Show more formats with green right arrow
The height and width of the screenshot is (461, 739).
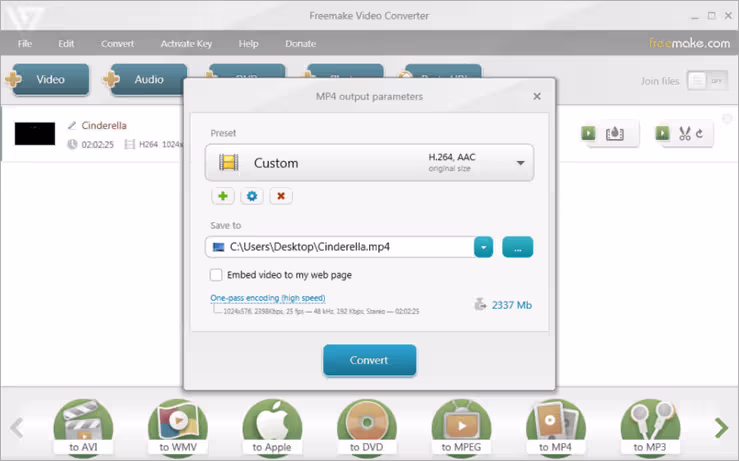pos(721,428)
